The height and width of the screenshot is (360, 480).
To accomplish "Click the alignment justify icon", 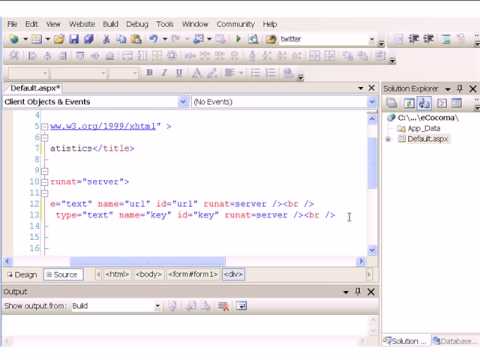I will (x=229, y=73).
